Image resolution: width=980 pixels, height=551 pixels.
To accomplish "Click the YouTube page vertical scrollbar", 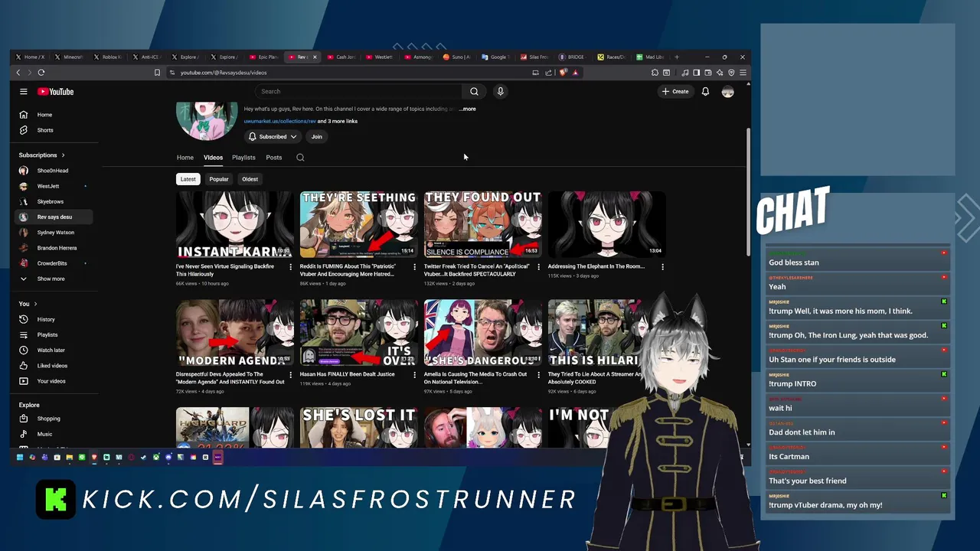I will [748, 191].
